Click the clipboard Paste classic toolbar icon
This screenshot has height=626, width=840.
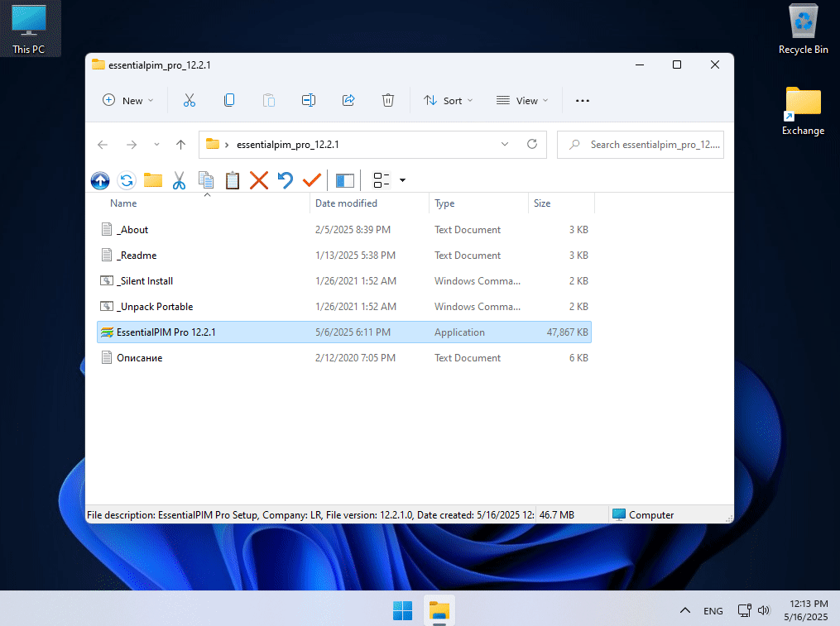click(x=233, y=180)
